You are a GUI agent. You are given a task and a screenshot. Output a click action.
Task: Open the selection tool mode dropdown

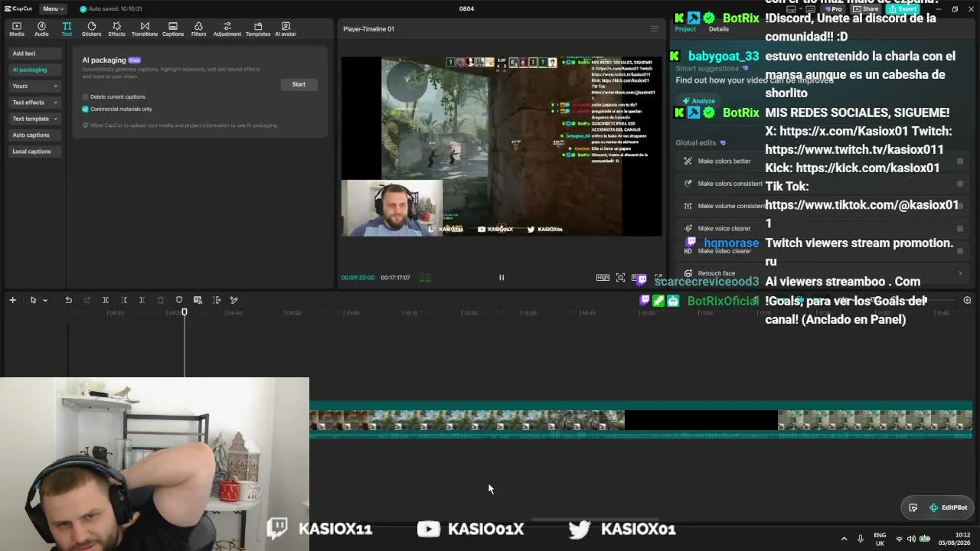45,300
